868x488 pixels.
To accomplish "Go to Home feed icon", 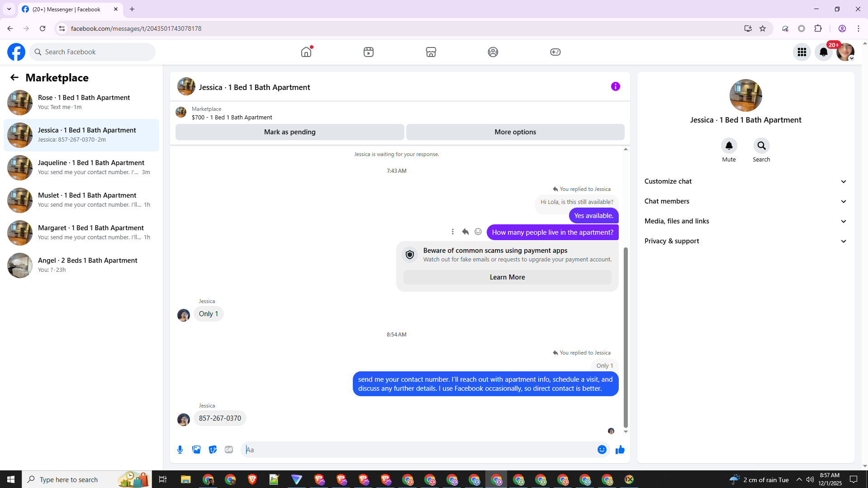I will [306, 52].
